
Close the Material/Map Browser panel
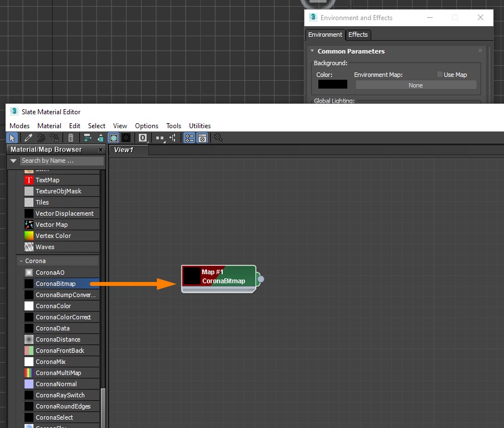tap(100, 150)
